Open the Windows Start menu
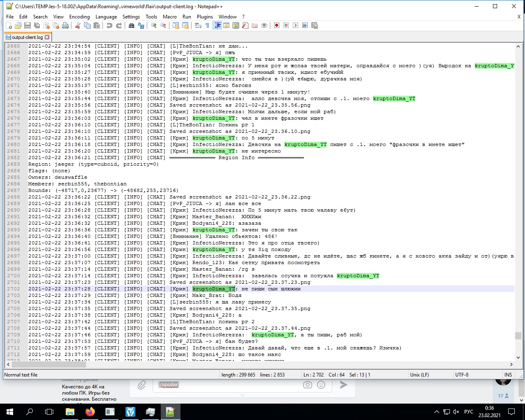The width and height of the screenshot is (525, 420). (x=10, y=412)
